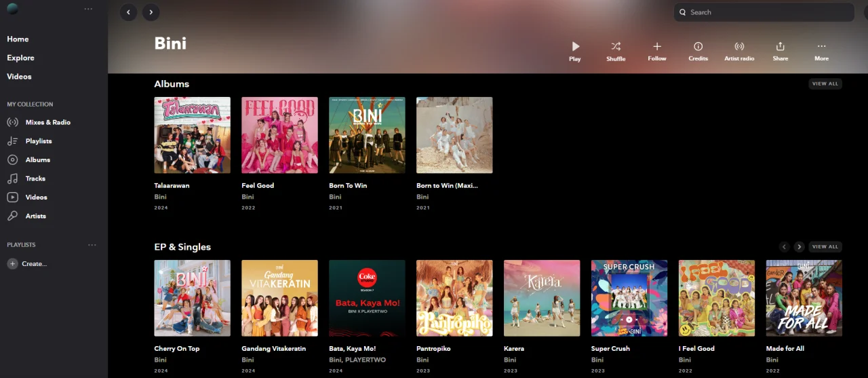View all Albums

click(825, 83)
